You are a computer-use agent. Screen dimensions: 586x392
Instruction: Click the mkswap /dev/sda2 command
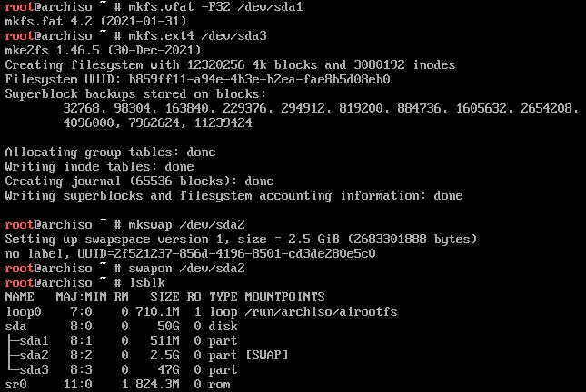[x=186, y=225]
